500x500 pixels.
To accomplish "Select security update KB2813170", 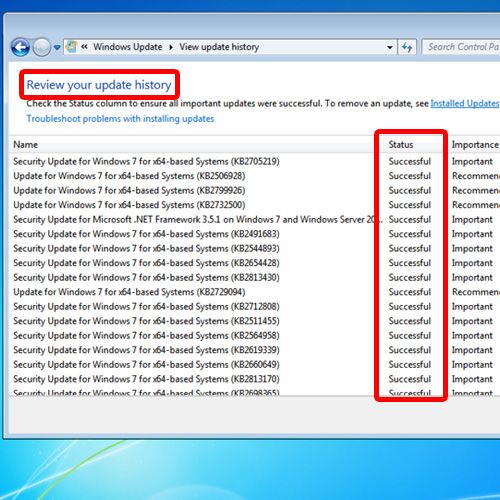I will point(146,379).
